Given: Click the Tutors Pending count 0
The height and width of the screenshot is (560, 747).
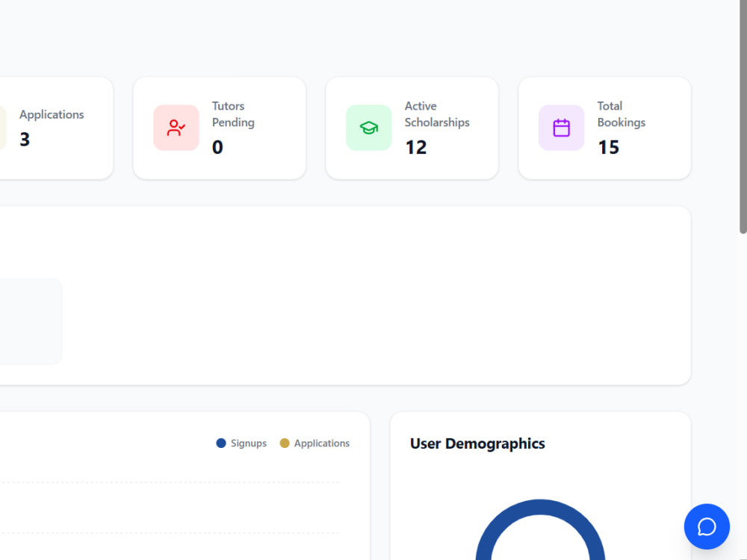Looking at the screenshot, I should 217,147.
